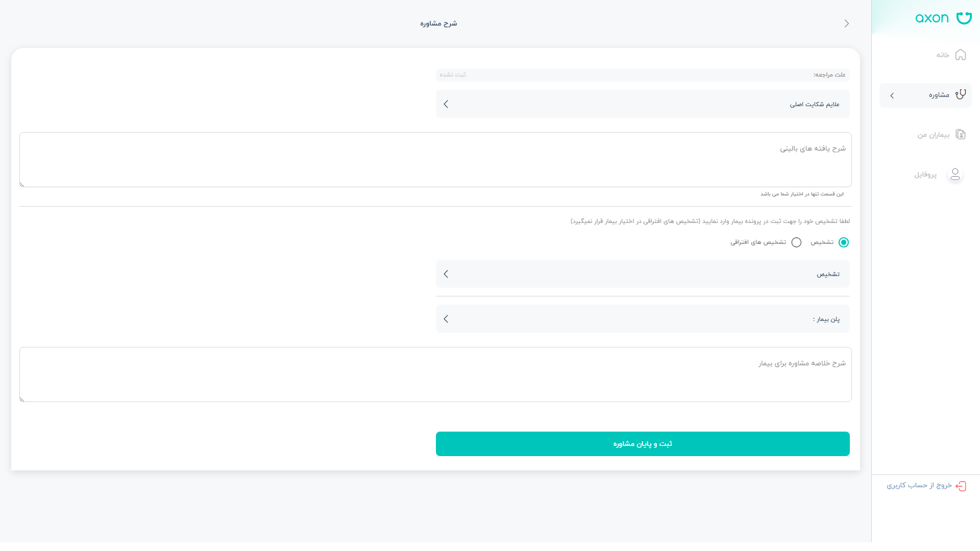This screenshot has height=551, width=980.
Task: Click خروج از حساب کاربری link
Action: pos(919,485)
